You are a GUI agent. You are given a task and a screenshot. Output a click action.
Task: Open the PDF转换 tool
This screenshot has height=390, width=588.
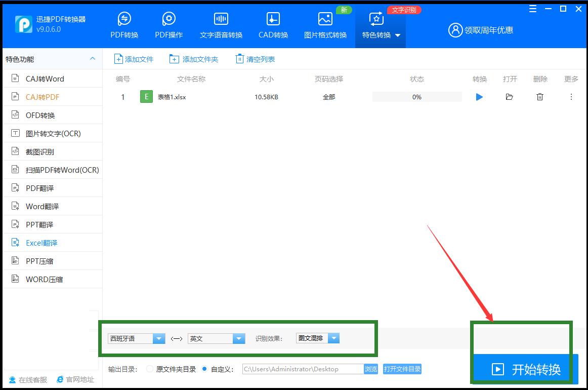click(x=124, y=24)
